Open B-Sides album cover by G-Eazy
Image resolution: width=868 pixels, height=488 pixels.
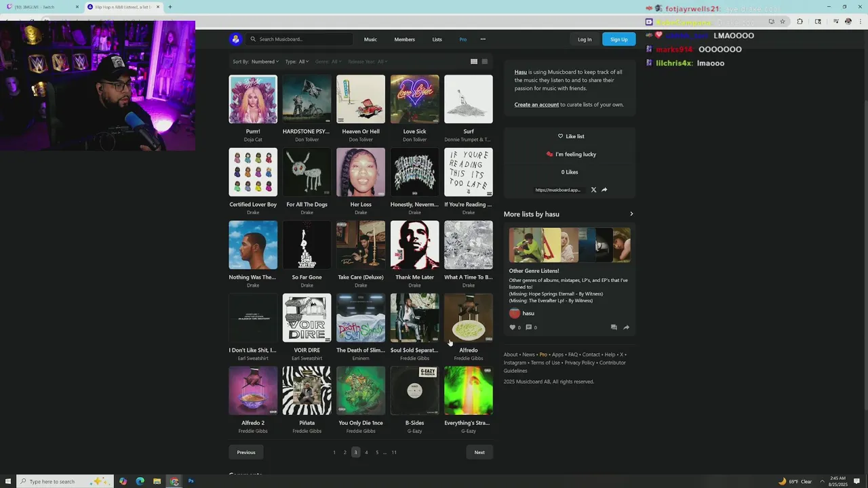click(x=414, y=390)
